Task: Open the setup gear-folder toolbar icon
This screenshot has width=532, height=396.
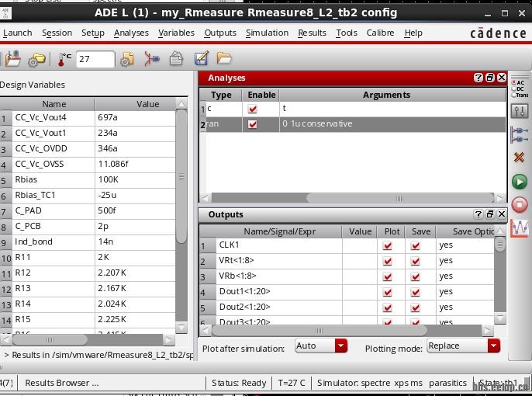Action: point(36,60)
